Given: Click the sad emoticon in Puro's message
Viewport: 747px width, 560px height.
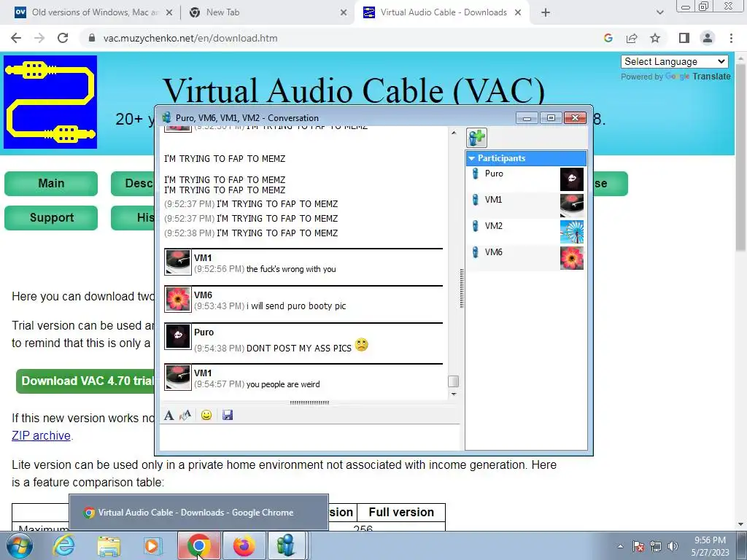Looking at the screenshot, I should point(362,344).
